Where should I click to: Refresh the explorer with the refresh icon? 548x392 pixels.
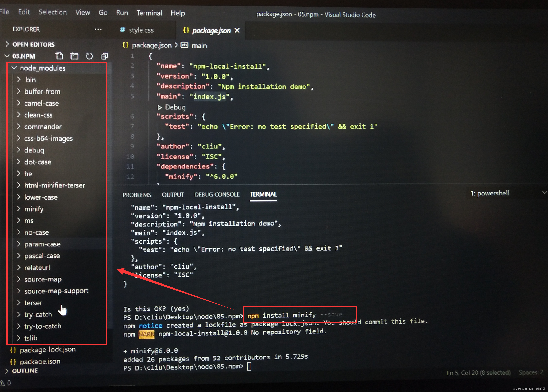89,56
